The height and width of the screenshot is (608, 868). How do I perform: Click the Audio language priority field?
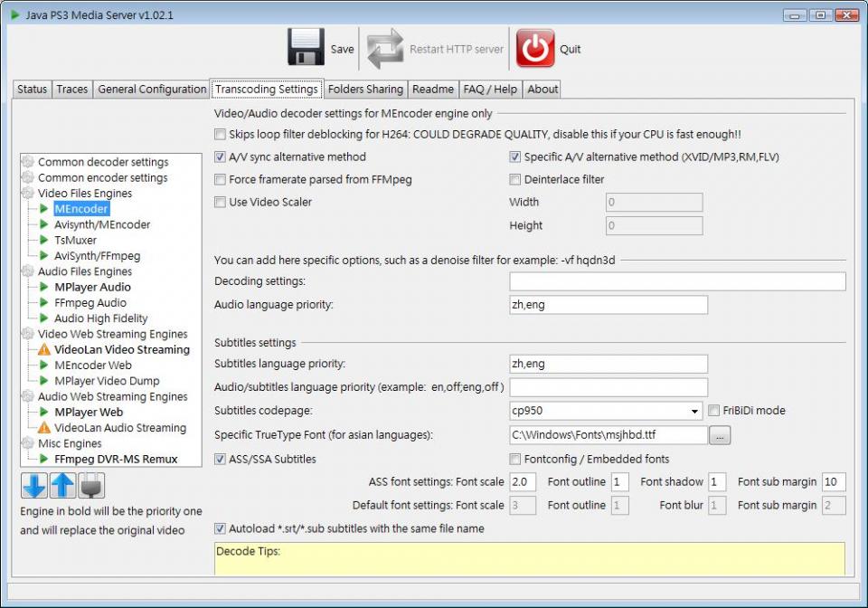[x=609, y=305]
